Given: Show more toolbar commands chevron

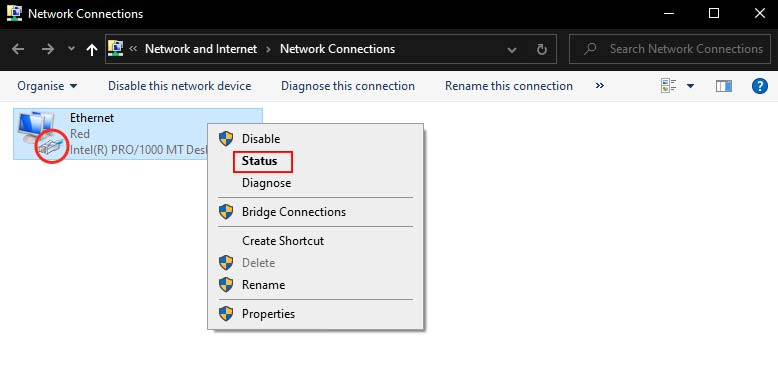Looking at the screenshot, I should coord(599,86).
